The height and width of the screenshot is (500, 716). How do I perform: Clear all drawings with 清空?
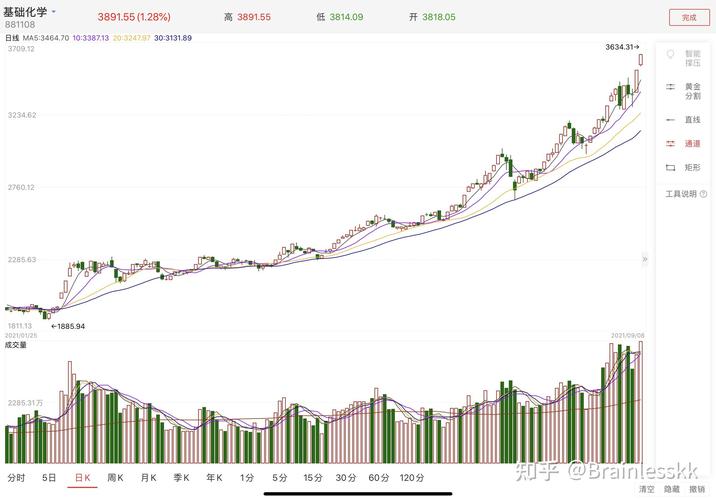(x=646, y=489)
